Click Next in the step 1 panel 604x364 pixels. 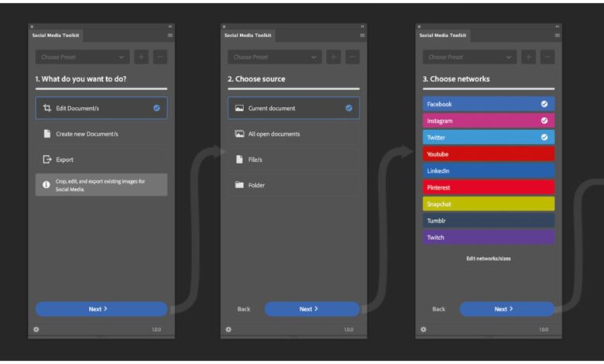click(x=101, y=309)
